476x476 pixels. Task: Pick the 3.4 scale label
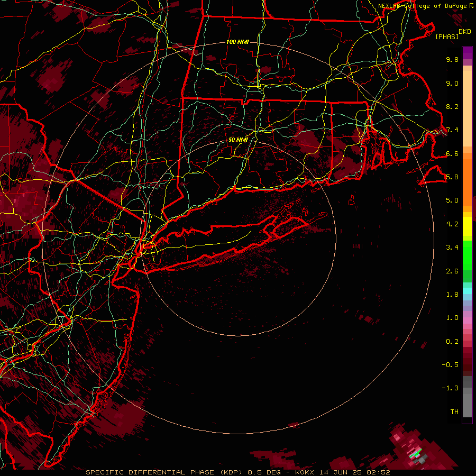click(452, 248)
